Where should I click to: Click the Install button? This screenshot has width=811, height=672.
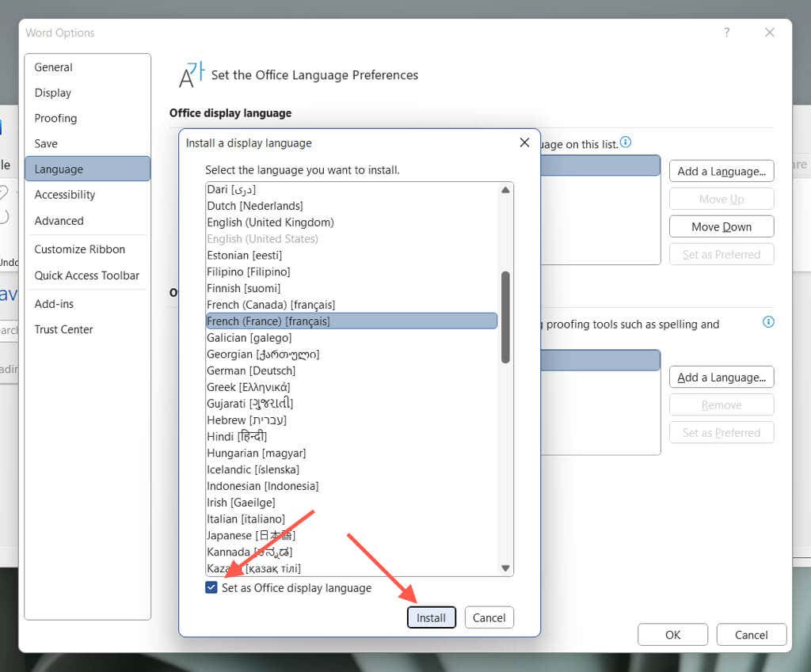(431, 617)
